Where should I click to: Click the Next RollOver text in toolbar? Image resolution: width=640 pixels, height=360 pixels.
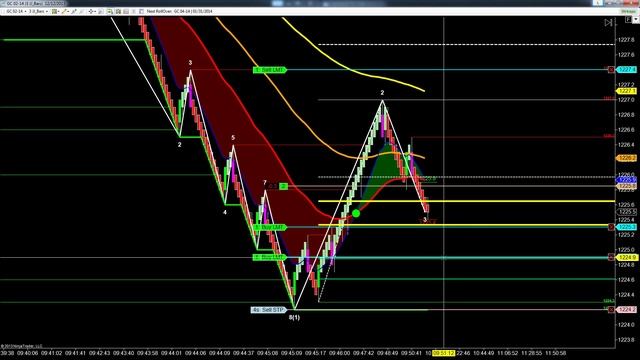[x=180, y=11]
